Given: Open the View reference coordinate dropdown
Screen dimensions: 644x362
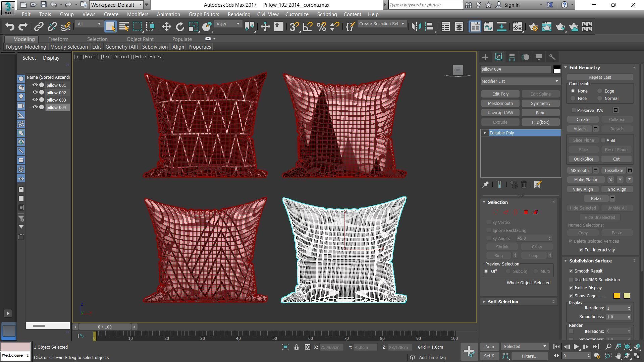Looking at the screenshot, I should [228, 24].
